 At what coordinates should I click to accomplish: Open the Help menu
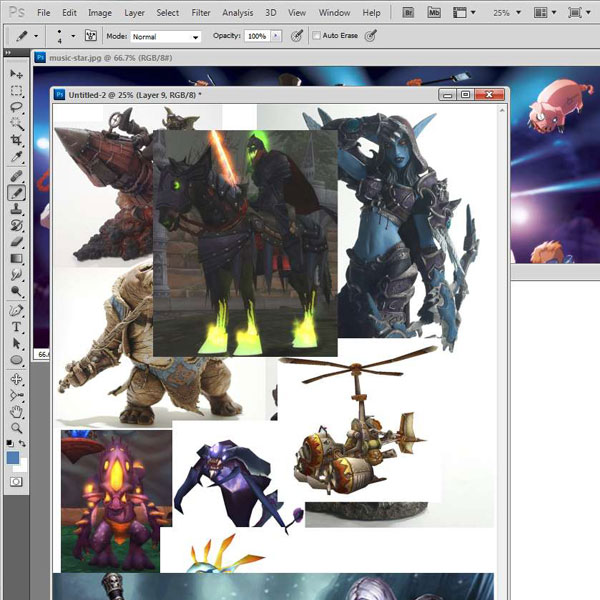tap(372, 13)
